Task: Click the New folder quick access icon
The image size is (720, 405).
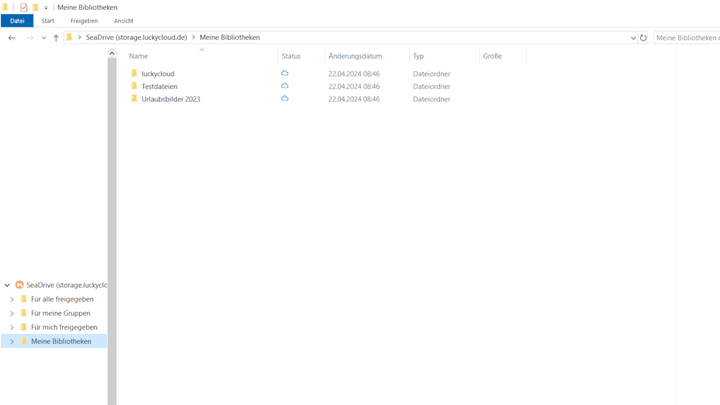Action: click(35, 7)
